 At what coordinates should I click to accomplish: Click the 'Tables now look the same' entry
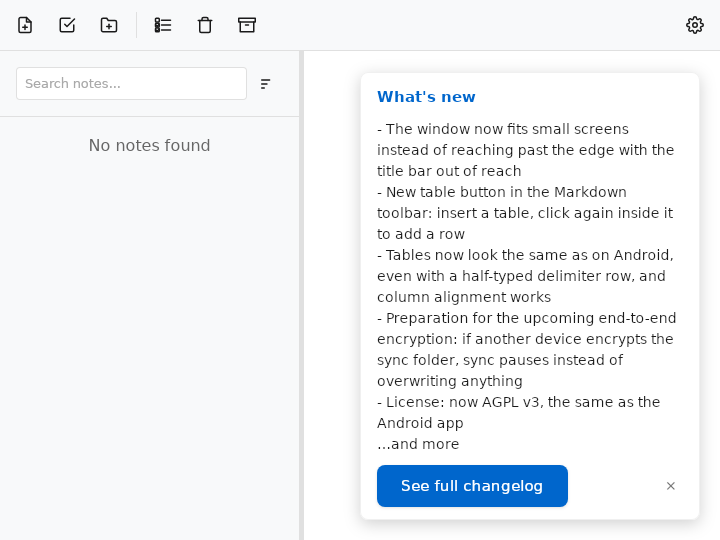point(525,276)
